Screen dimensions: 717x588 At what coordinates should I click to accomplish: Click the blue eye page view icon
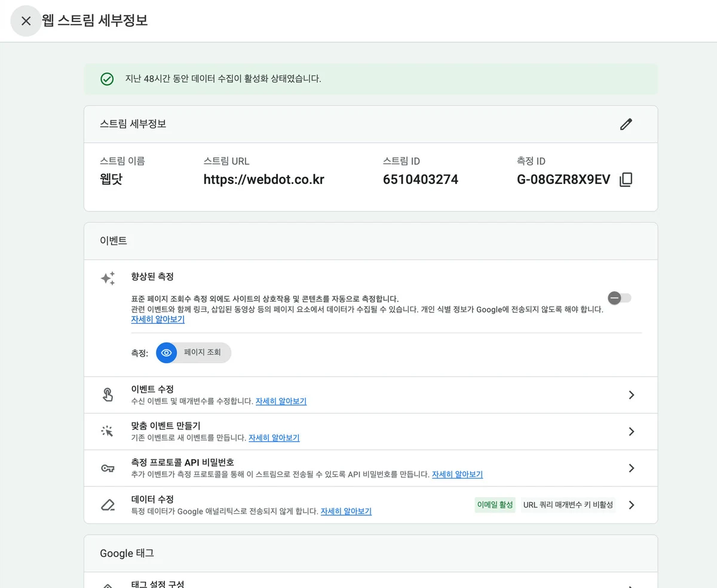click(167, 353)
